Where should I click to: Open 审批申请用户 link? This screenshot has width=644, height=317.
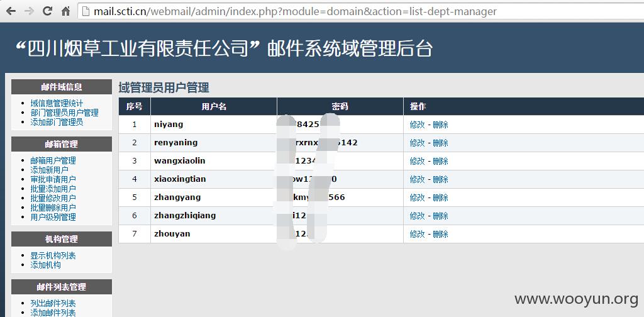pos(53,179)
